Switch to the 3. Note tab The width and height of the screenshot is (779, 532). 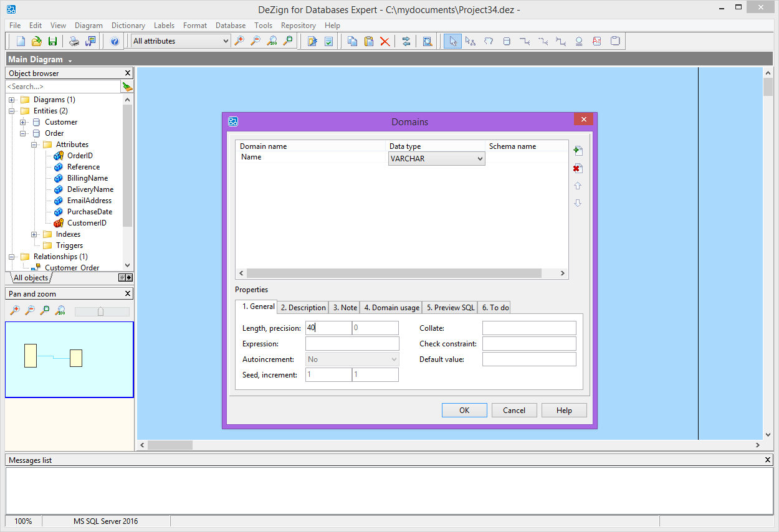pos(345,307)
